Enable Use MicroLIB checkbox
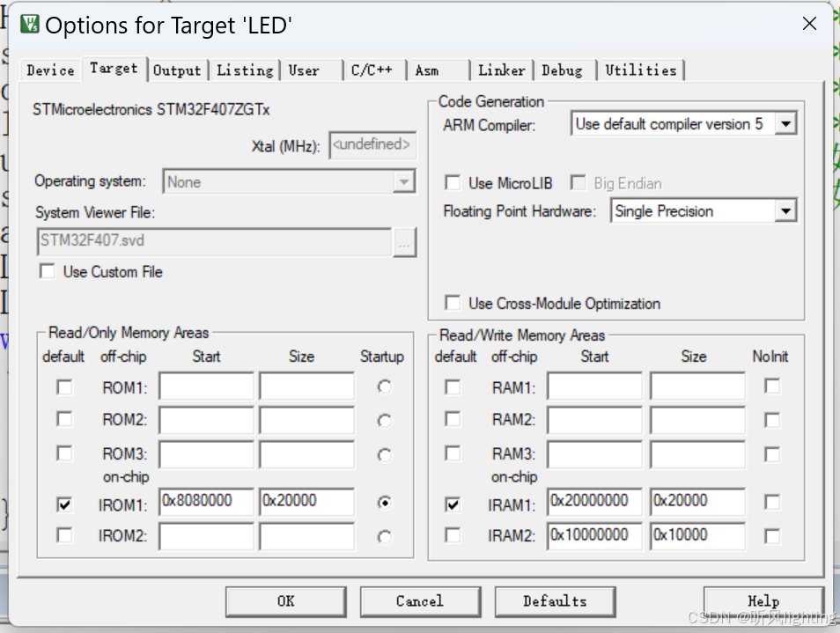Screen dimensions: 840x633 [x=453, y=183]
